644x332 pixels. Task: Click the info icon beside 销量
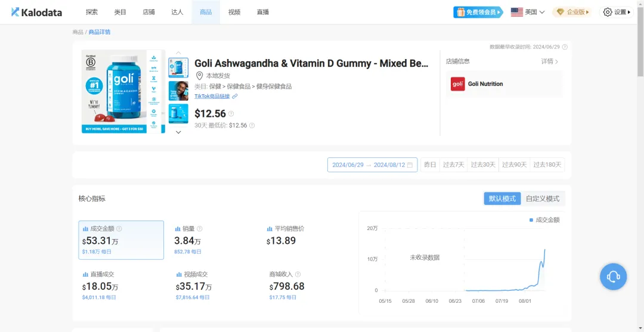pos(200,229)
